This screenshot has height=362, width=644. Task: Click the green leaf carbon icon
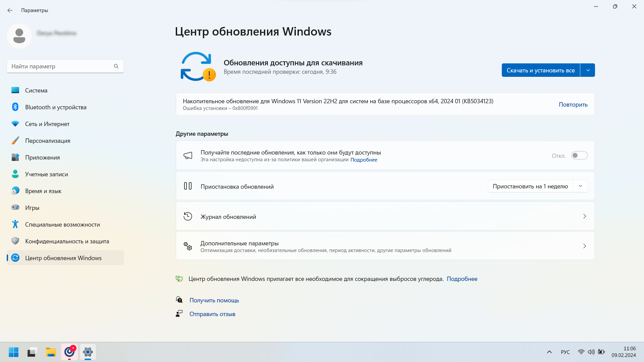179,279
